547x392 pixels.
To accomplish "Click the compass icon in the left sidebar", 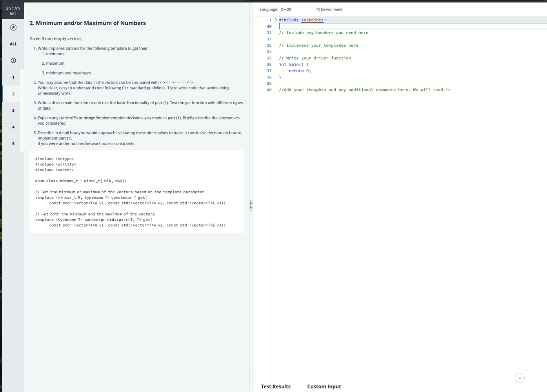I will [13, 27].
